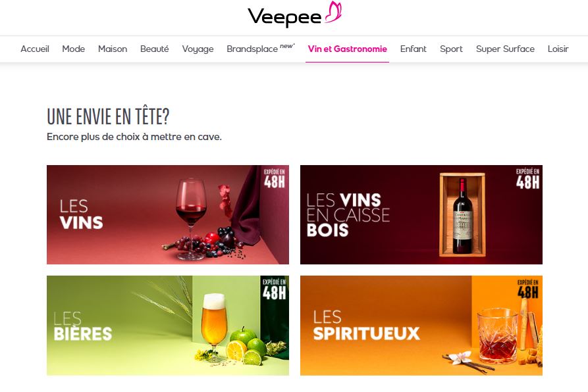Viewport: 588px width, 392px height.
Task: Open the Loisir category
Action: pos(558,49)
